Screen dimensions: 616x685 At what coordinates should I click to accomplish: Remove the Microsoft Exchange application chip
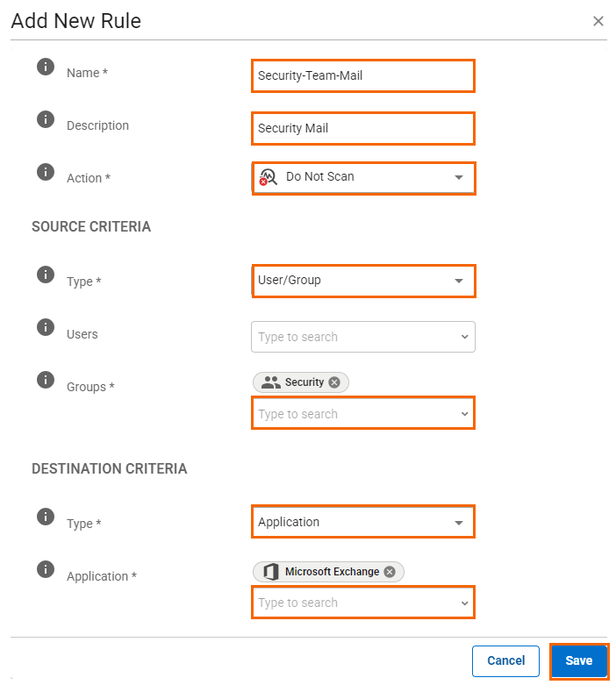[390, 572]
